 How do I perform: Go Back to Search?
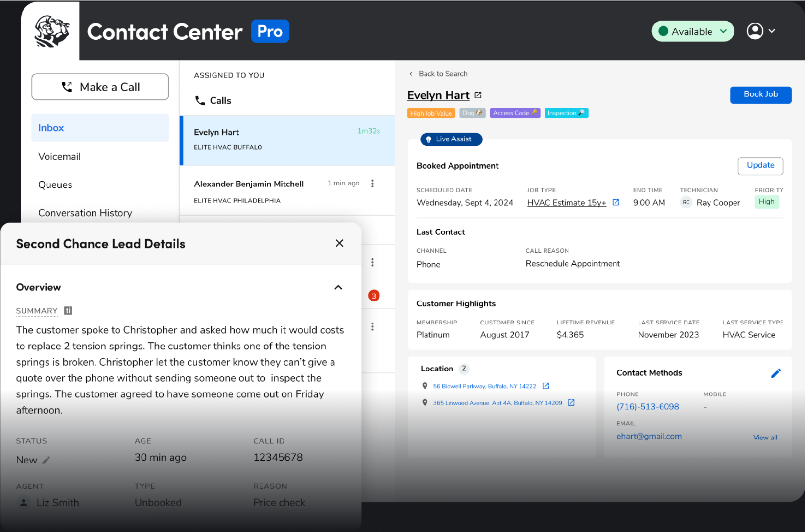pos(438,74)
